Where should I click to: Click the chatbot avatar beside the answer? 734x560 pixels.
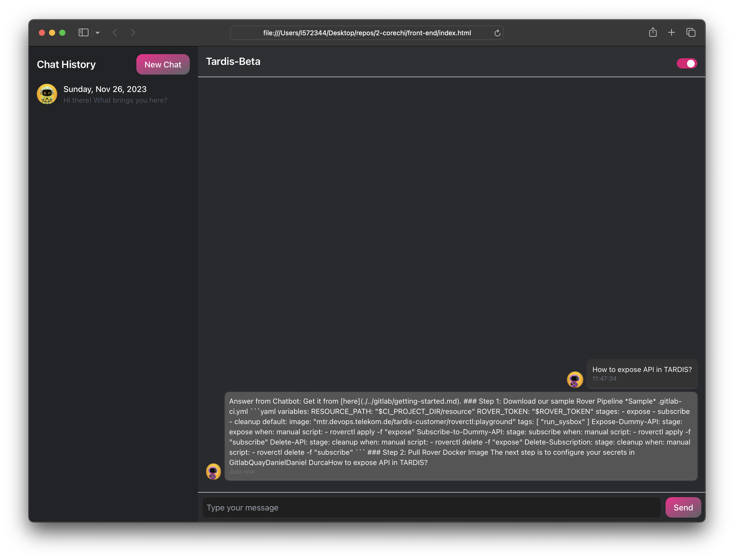(x=213, y=471)
